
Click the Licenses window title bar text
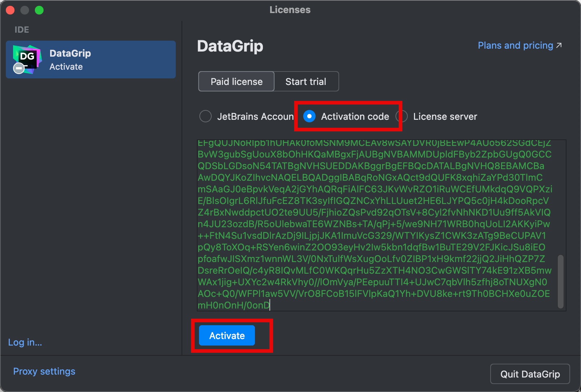(x=290, y=10)
